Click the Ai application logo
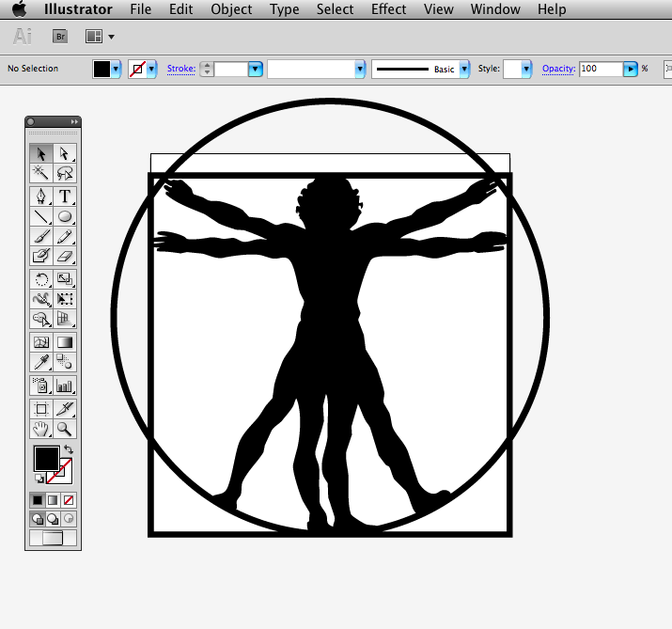672x629 pixels. coord(23,37)
